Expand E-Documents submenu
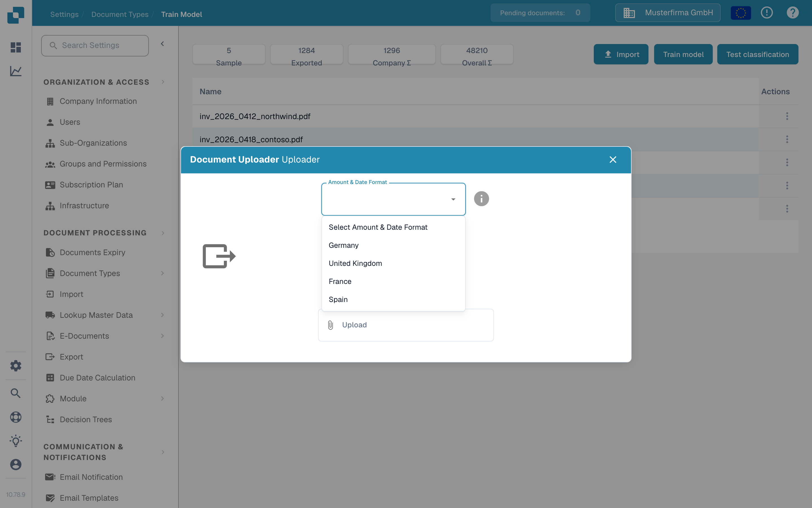Image resolution: width=812 pixels, height=508 pixels. (x=162, y=336)
